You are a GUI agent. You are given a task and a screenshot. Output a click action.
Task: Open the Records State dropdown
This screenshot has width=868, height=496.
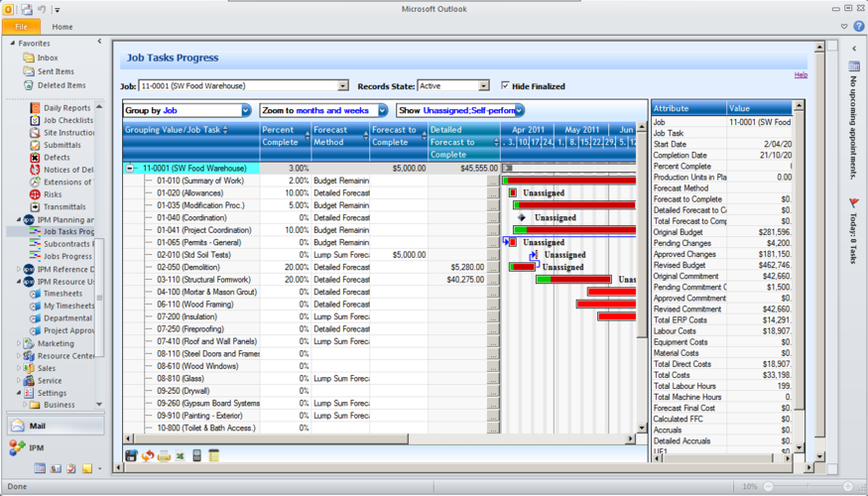tap(484, 85)
